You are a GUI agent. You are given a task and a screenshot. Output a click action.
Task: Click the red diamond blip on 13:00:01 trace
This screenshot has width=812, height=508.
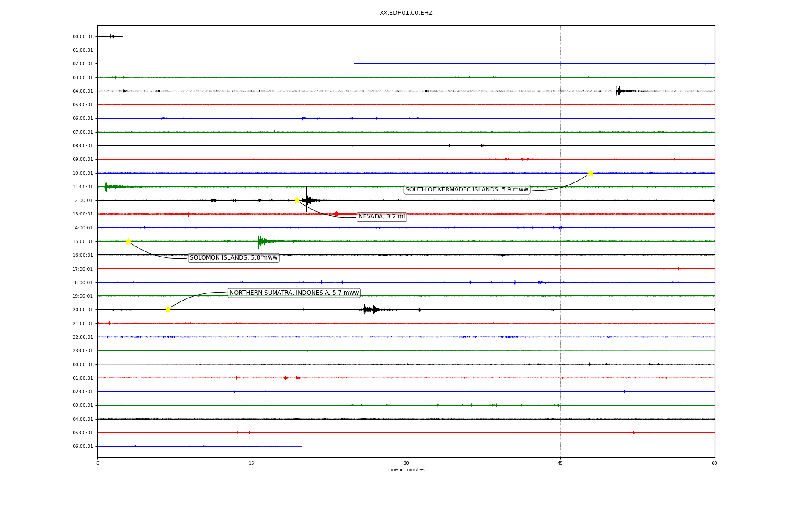point(336,214)
